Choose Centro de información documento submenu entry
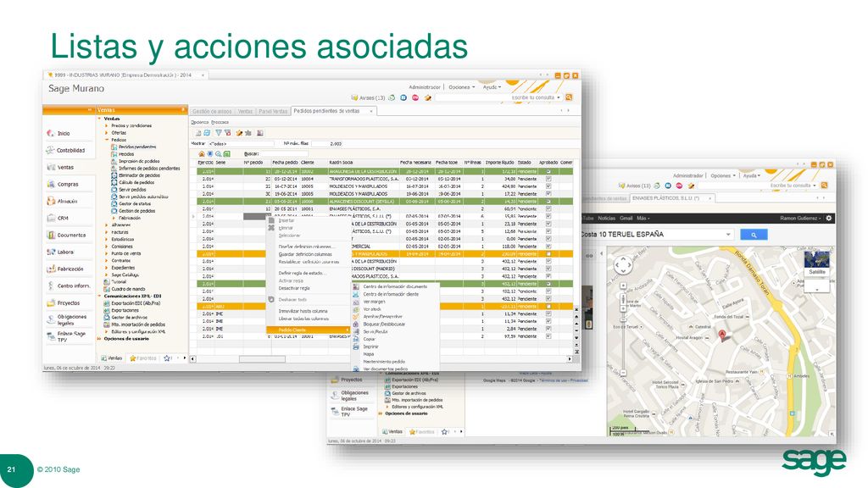 395,286
